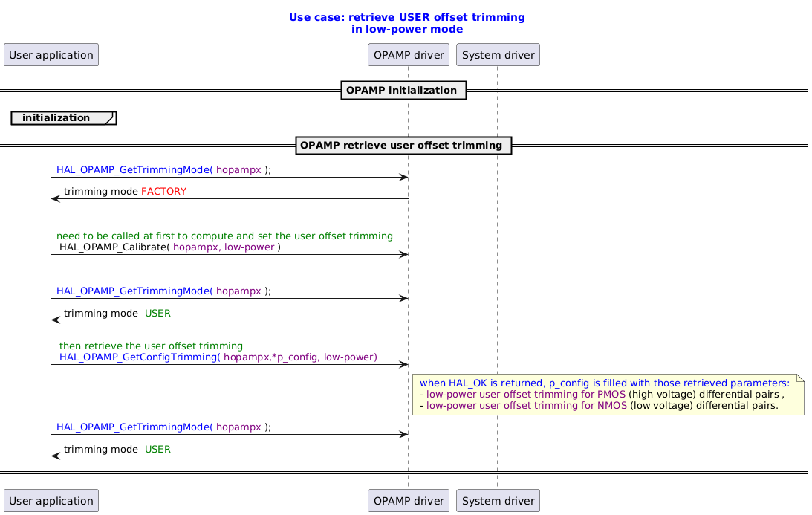
Task: Expand the System driver lifeline
Action: tap(498, 223)
